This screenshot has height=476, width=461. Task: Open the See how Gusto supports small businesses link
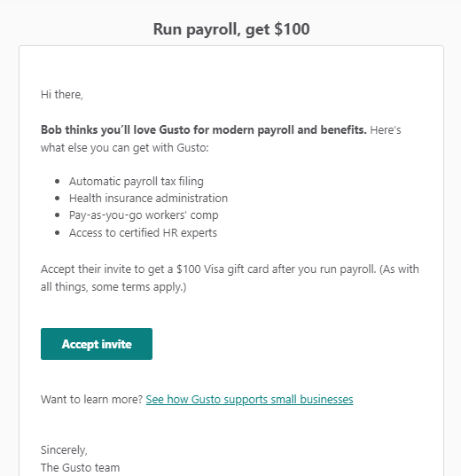pyautogui.click(x=249, y=399)
